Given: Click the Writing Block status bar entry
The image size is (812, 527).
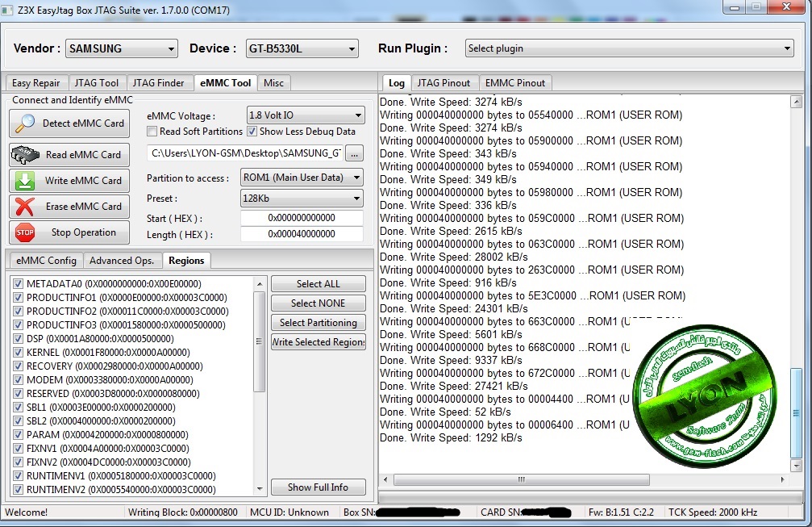Looking at the screenshot, I should [x=183, y=512].
